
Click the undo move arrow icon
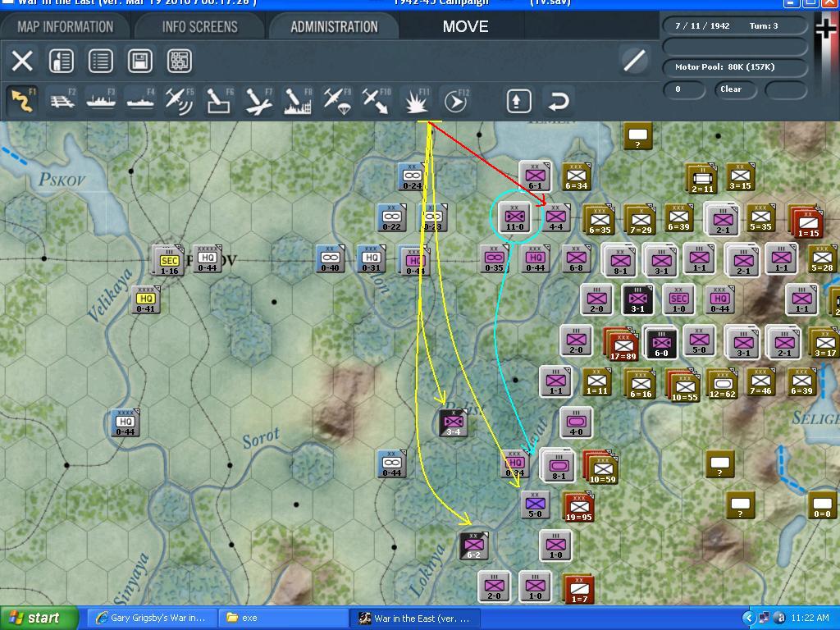tap(558, 101)
